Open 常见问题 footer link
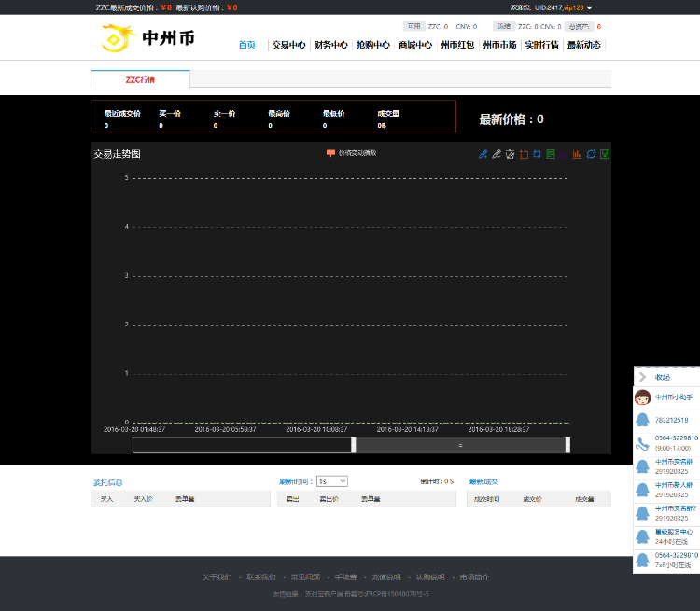 (x=305, y=577)
